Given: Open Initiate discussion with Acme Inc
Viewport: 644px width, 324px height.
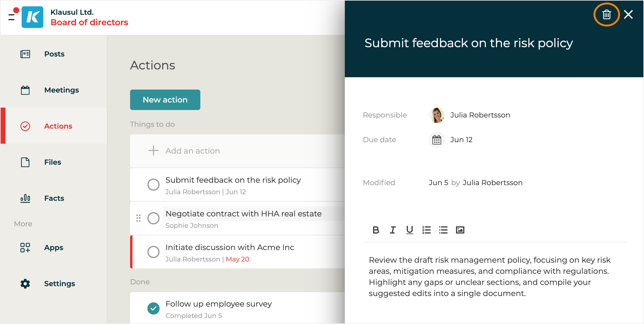Looking at the screenshot, I should pyautogui.click(x=230, y=247).
